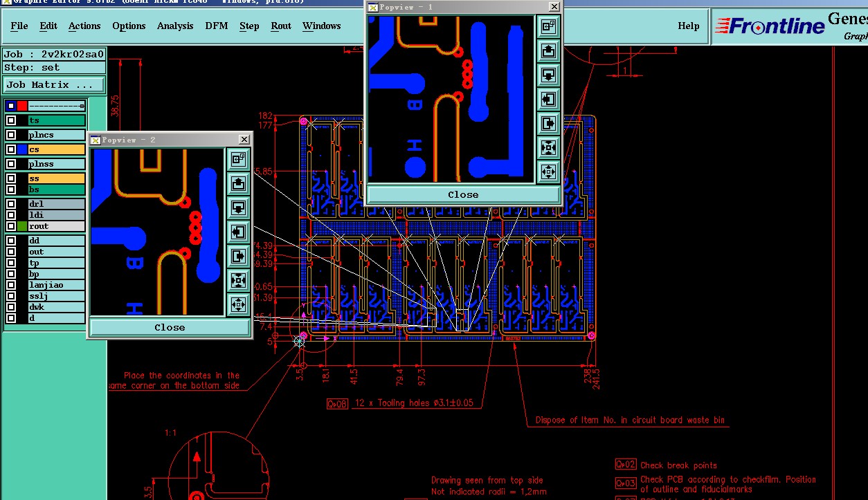
Task: Toggle the dwk layer checkbox
Action: click(x=11, y=307)
